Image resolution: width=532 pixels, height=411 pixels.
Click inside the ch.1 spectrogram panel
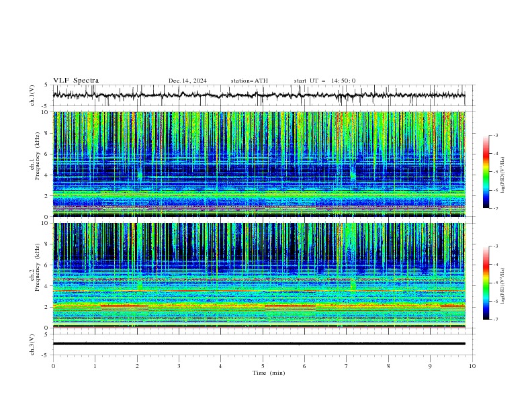259,164
